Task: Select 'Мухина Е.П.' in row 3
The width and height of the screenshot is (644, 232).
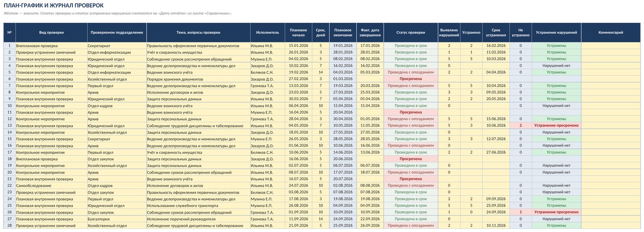Action: click(x=267, y=59)
